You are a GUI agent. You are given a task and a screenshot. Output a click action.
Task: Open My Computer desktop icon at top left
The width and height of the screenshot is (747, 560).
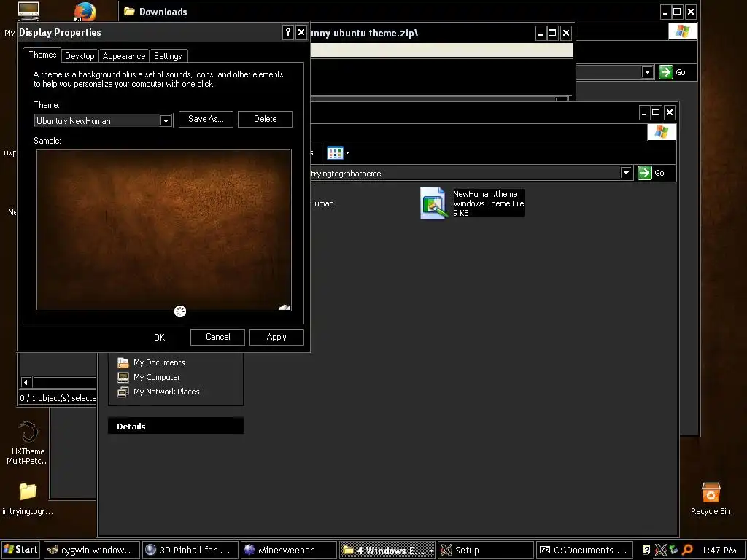pos(28,10)
